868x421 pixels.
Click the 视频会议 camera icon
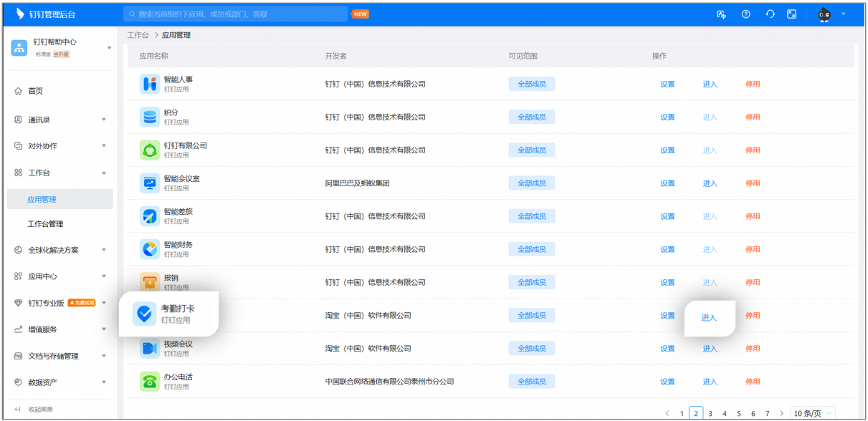tap(149, 348)
